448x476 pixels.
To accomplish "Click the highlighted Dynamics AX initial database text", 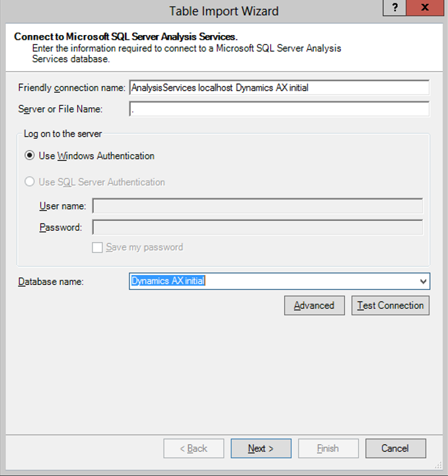I will point(168,281).
